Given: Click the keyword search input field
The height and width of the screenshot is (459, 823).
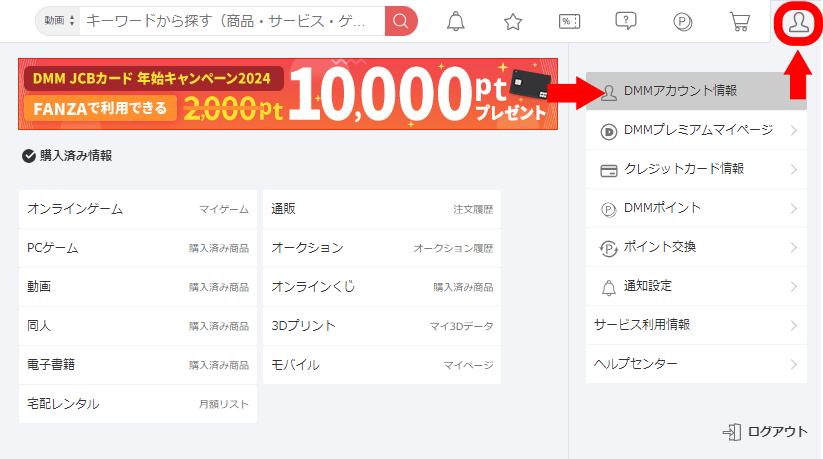Looking at the screenshot, I should [232, 21].
